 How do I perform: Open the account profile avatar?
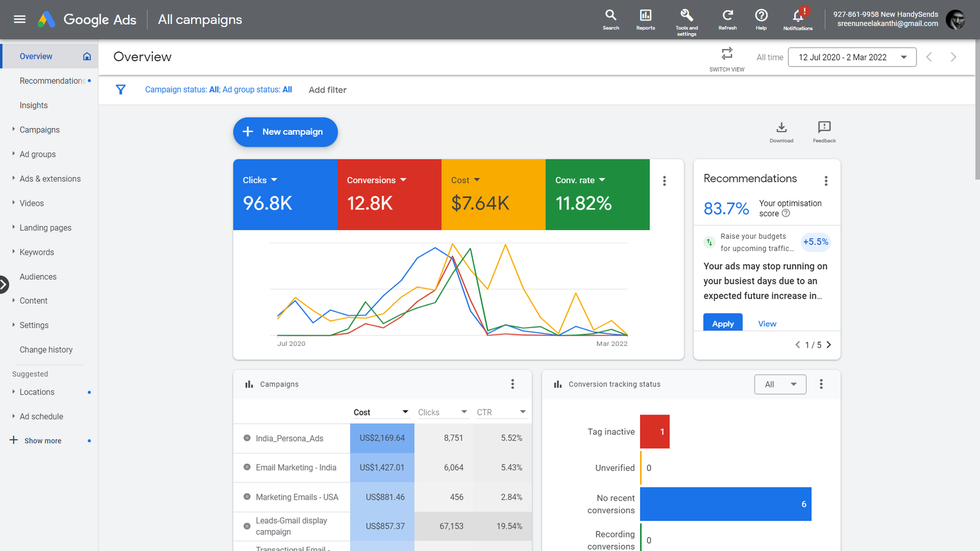click(956, 20)
